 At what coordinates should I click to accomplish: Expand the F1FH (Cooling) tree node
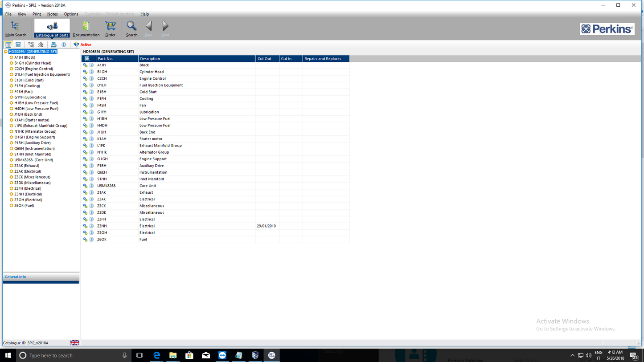point(11,86)
